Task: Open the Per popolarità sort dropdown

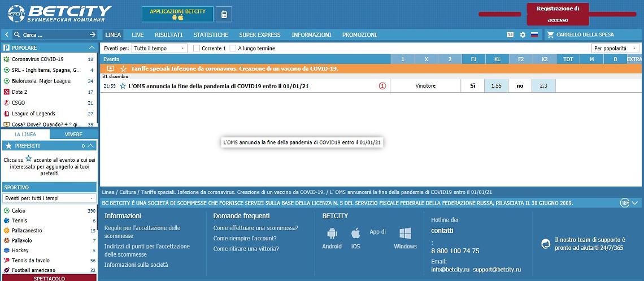Action: pyautogui.click(x=616, y=48)
